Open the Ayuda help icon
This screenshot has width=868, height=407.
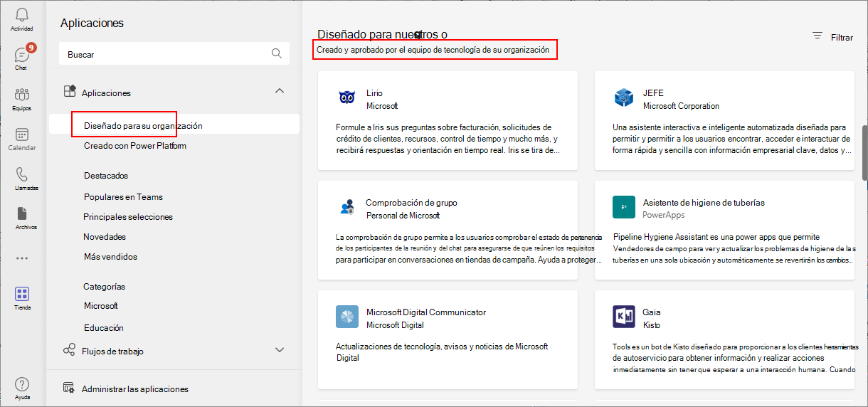click(22, 385)
